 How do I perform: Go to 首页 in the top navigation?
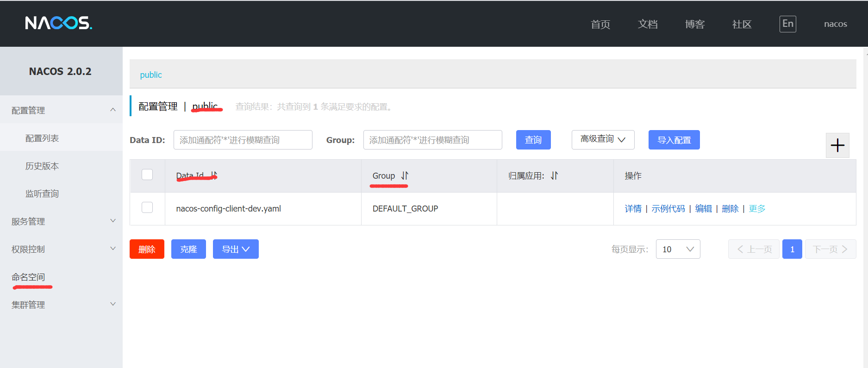tap(600, 24)
